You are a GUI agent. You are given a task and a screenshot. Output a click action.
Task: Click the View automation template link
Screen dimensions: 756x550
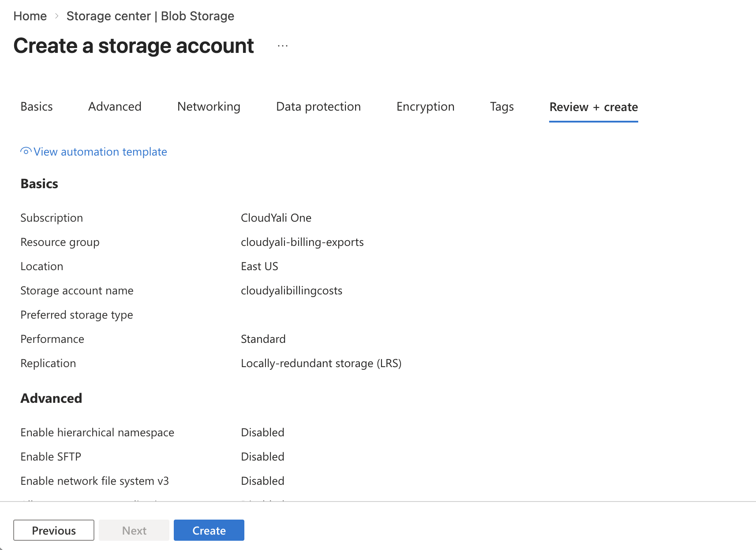click(x=100, y=152)
